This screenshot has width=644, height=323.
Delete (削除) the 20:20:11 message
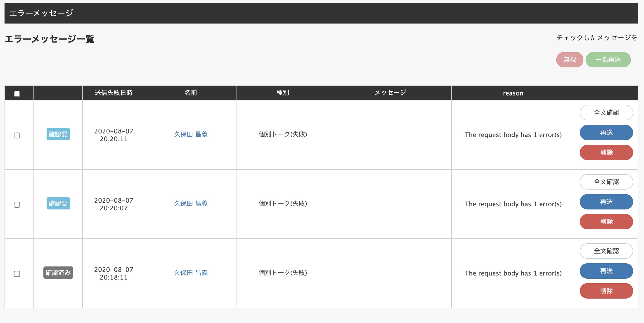[606, 152]
